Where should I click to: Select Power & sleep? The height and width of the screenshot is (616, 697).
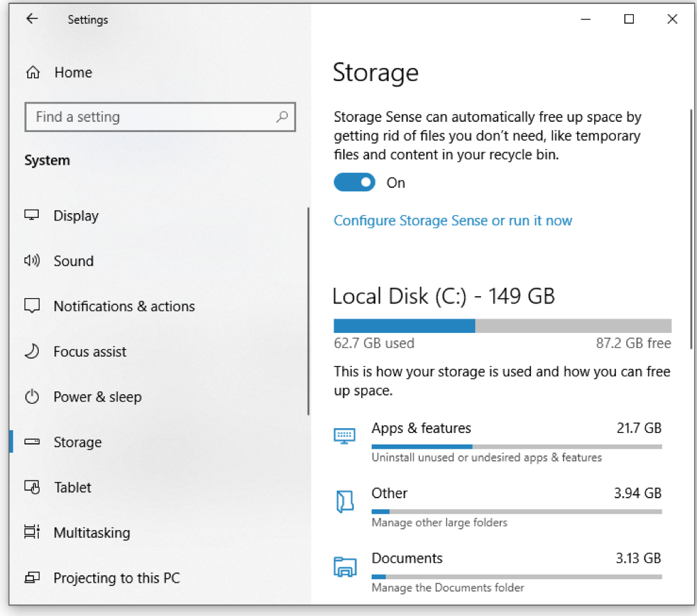pyautogui.click(x=97, y=397)
